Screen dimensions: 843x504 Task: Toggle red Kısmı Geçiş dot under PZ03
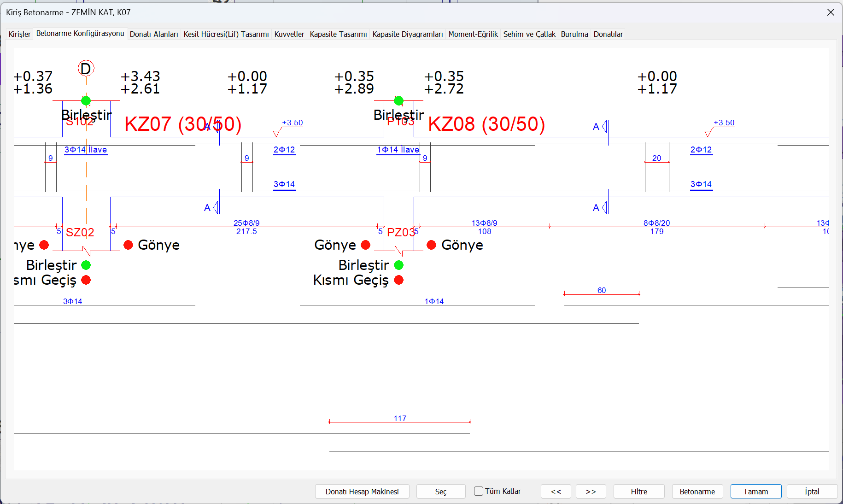399,280
